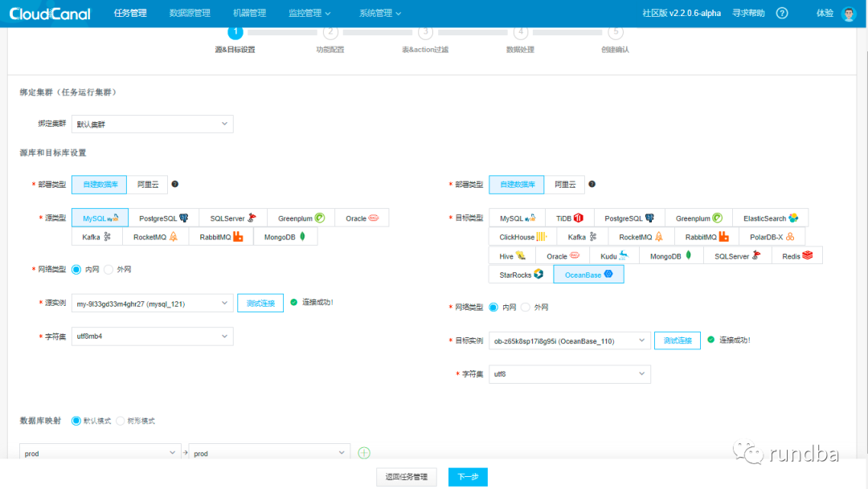Select TiDB as target type
868x489 pixels.
570,218
